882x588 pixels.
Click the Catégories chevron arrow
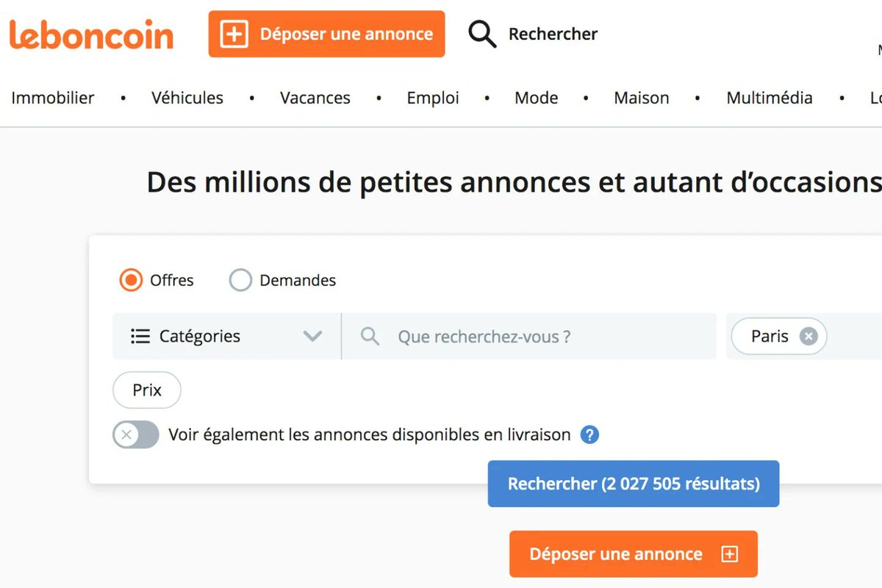point(312,337)
